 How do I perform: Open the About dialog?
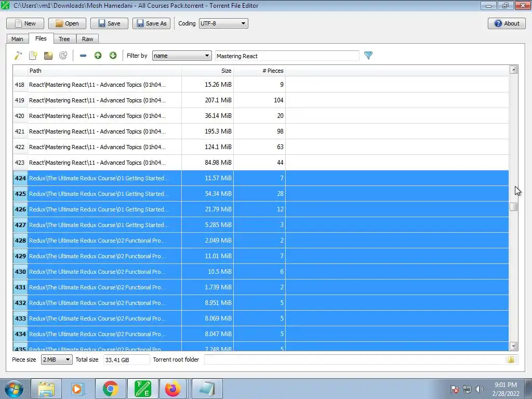[x=507, y=23]
